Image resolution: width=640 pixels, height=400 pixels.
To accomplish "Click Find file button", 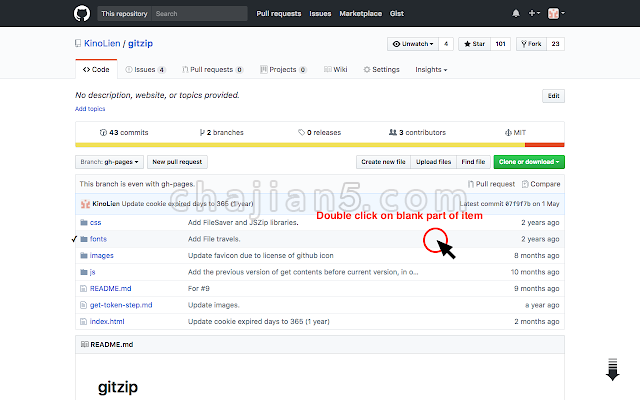I will pyautogui.click(x=473, y=162).
